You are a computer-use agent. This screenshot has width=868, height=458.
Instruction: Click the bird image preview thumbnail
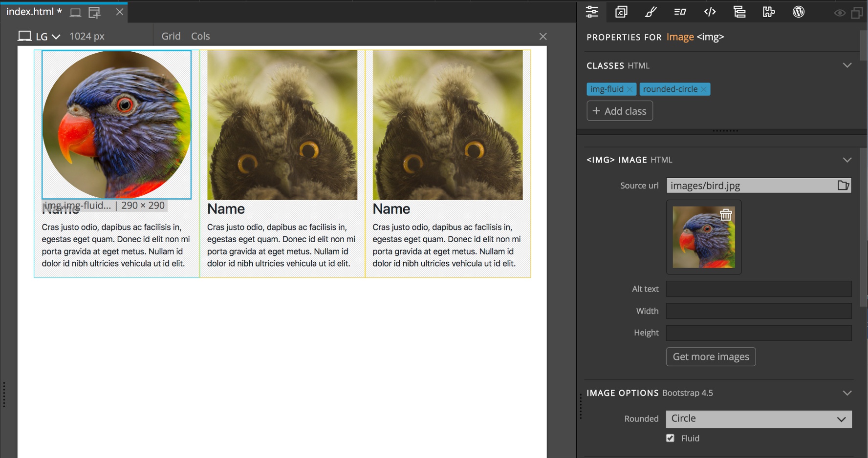703,237
